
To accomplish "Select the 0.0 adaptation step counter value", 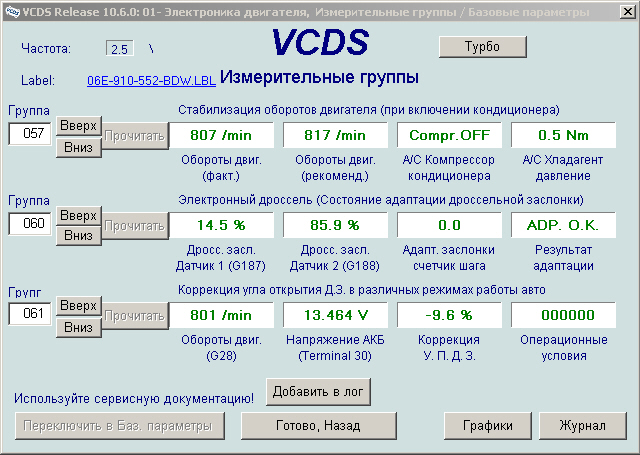I will (449, 225).
